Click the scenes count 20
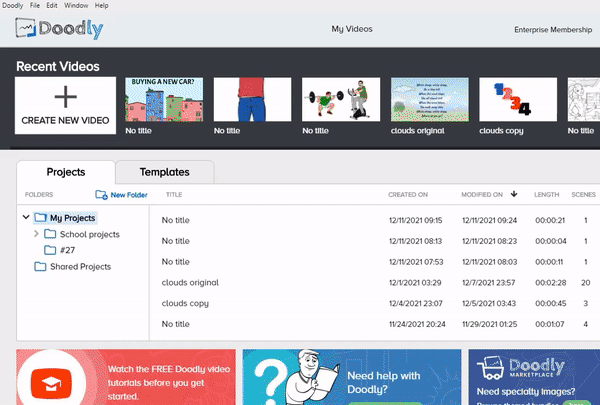Image resolution: width=600 pixels, height=405 pixels. click(x=585, y=283)
